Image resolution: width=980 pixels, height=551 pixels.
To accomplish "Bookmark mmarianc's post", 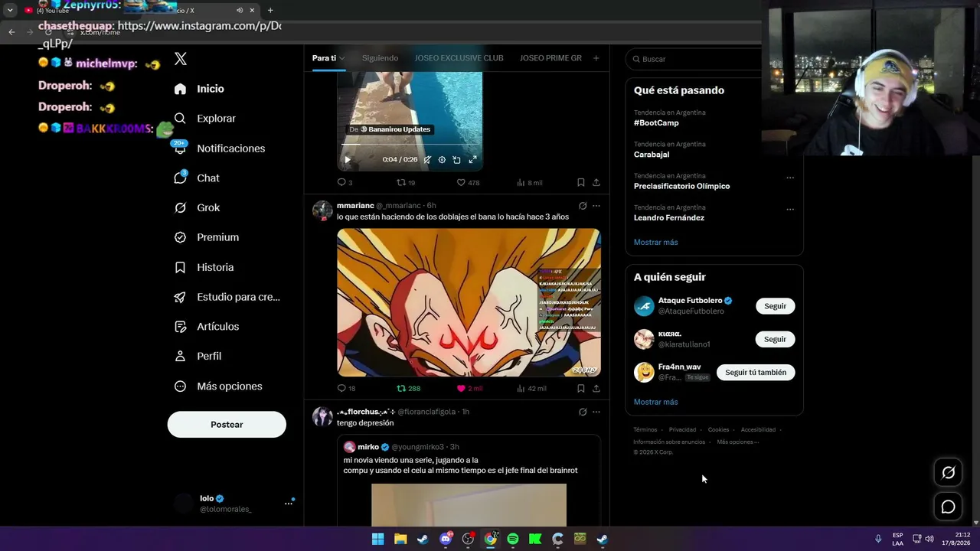I will tap(581, 389).
